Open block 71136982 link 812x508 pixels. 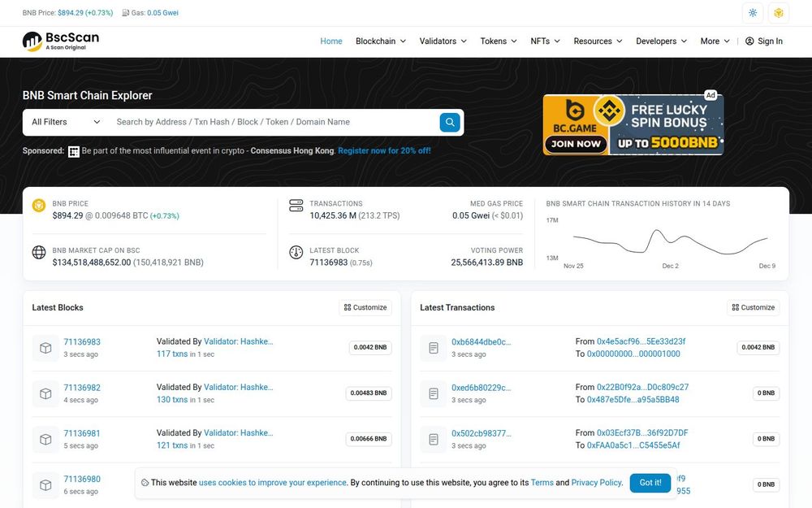(x=82, y=387)
